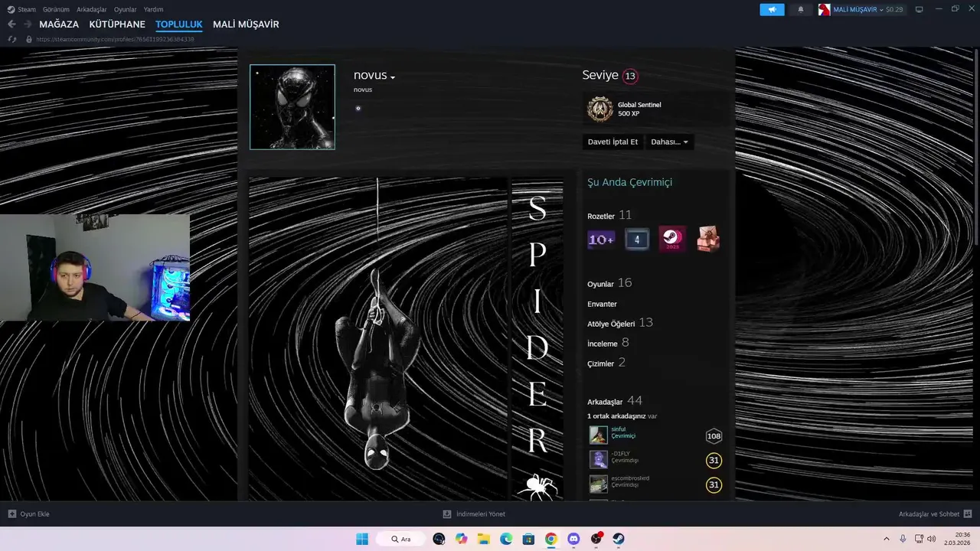Open Copilot from the taskbar
980x551 pixels.
[x=461, y=539]
